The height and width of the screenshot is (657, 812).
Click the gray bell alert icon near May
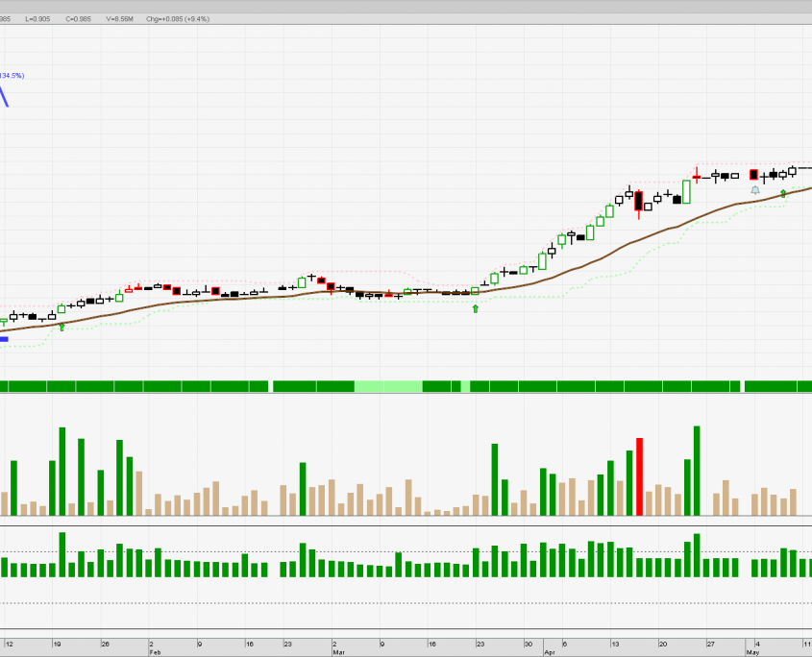pyautogui.click(x=754, y=190)
